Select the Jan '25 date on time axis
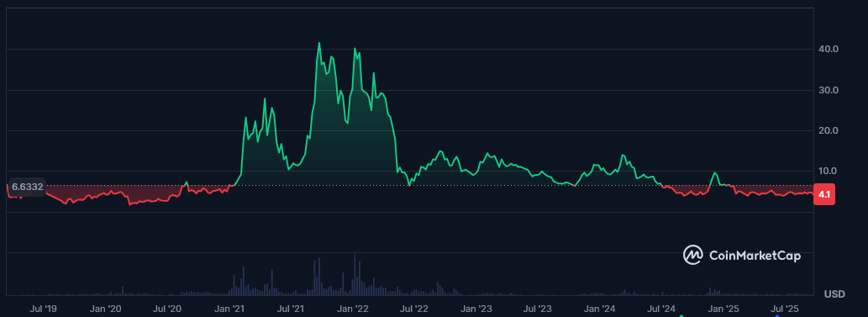 pyautogui.click(x=724, y=308)
